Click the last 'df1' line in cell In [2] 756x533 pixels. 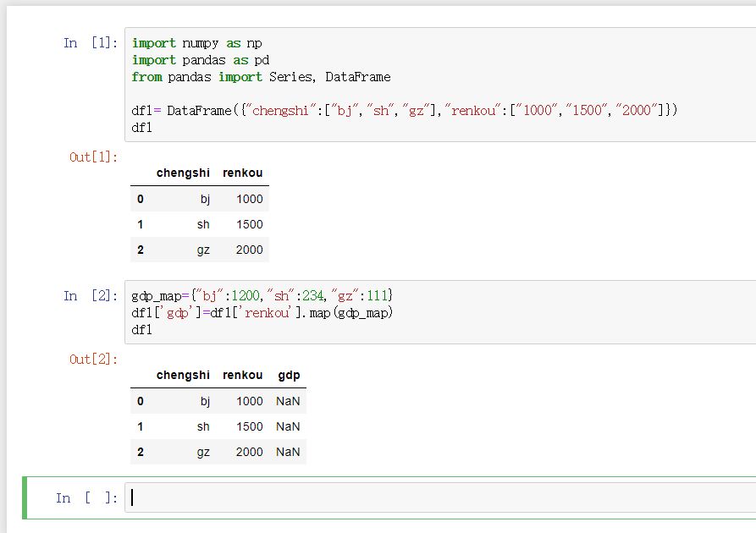[141, 330]
